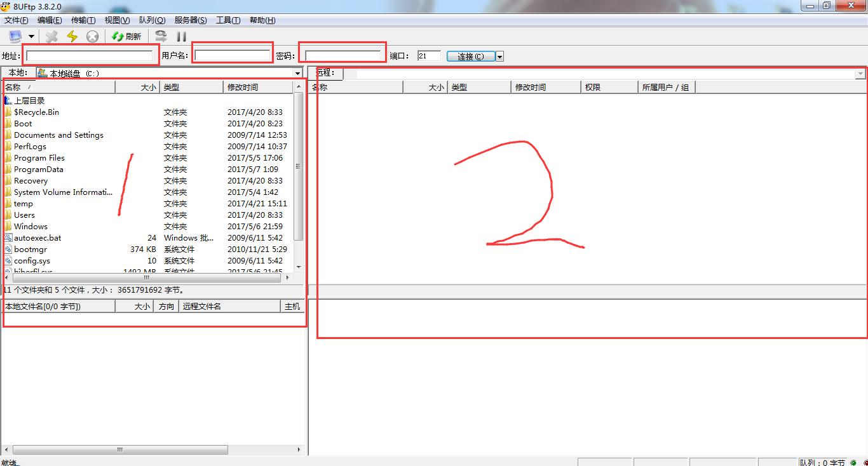
Task: Click the System Volume Information folder icon
Action: [8, 192]
